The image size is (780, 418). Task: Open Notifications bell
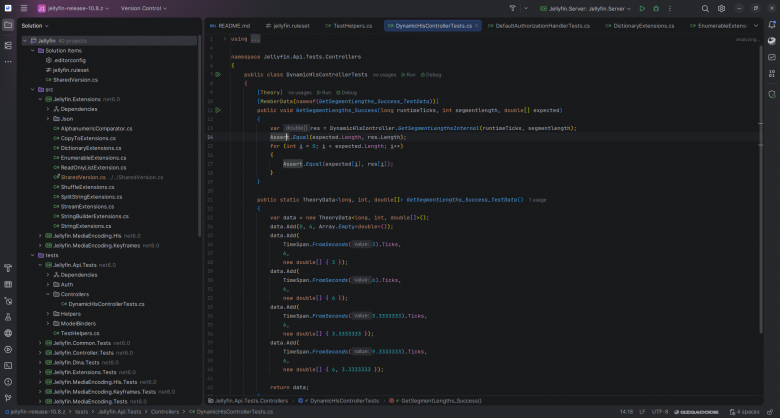772,25
